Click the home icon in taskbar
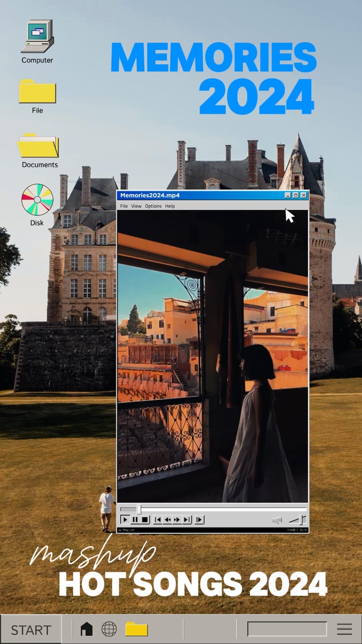362x644 pixels. coord(86,629)
